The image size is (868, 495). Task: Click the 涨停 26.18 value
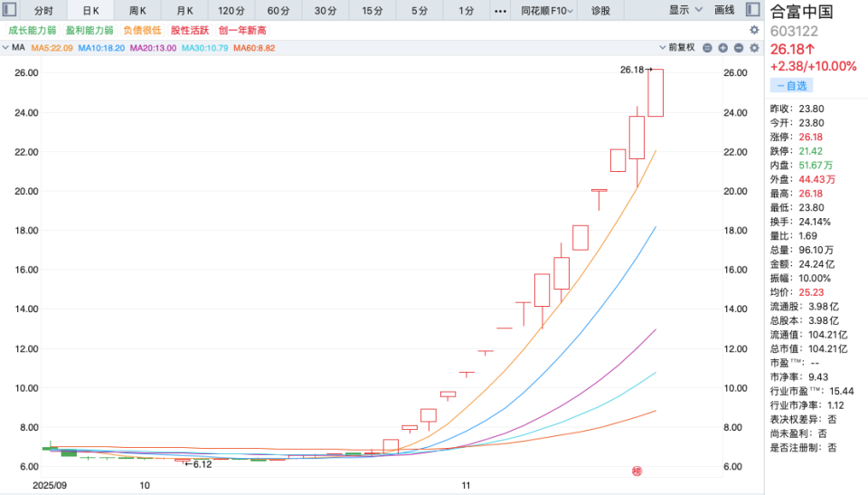pos(810,137)
